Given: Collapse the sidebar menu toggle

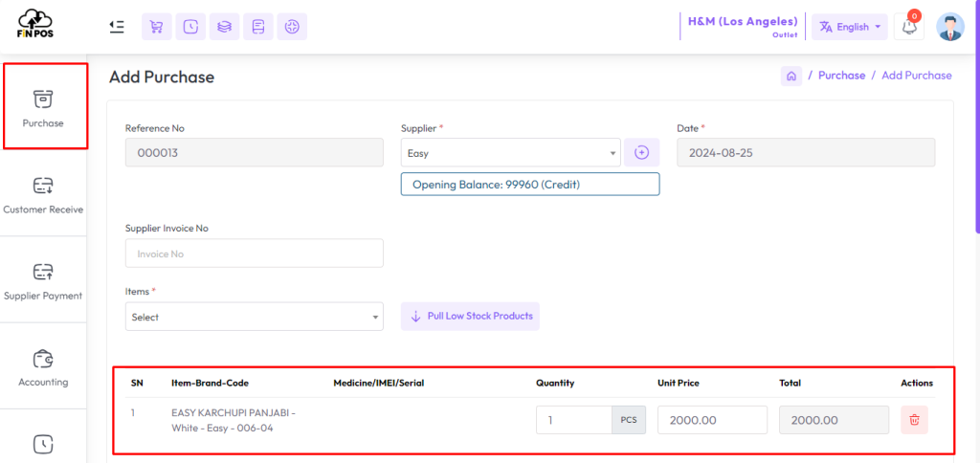Looking at the screenshot, I should (117, 26).
